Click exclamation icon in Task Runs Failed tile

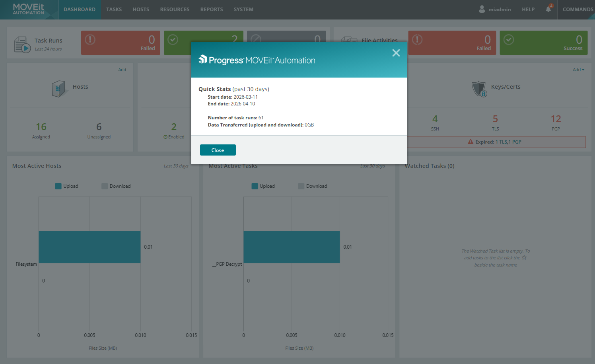(x=90, y=39)
